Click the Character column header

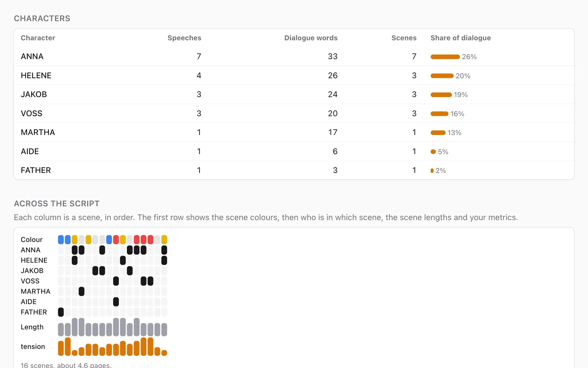[x=38, y=38]
